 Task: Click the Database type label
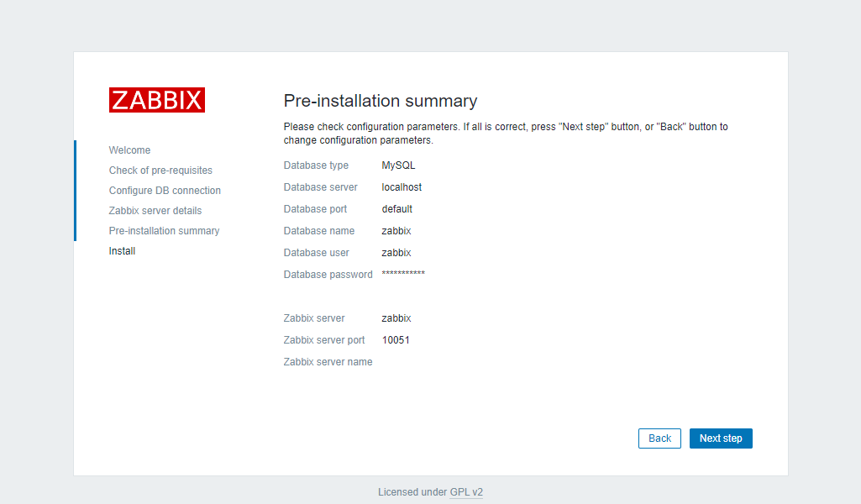pyautogui.click(x=317, y=165)
